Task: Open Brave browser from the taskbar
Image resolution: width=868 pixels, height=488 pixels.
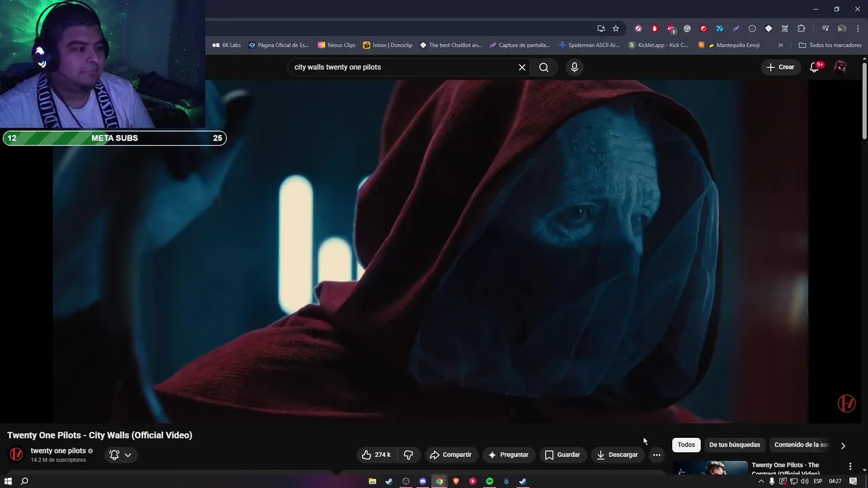Action: tap(456, 481)
